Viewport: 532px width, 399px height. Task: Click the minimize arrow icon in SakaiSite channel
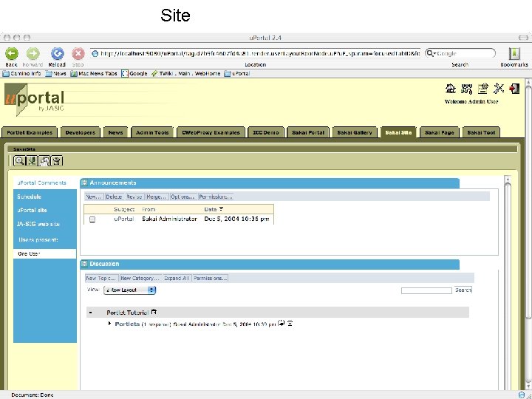click(x=33, y=161)
